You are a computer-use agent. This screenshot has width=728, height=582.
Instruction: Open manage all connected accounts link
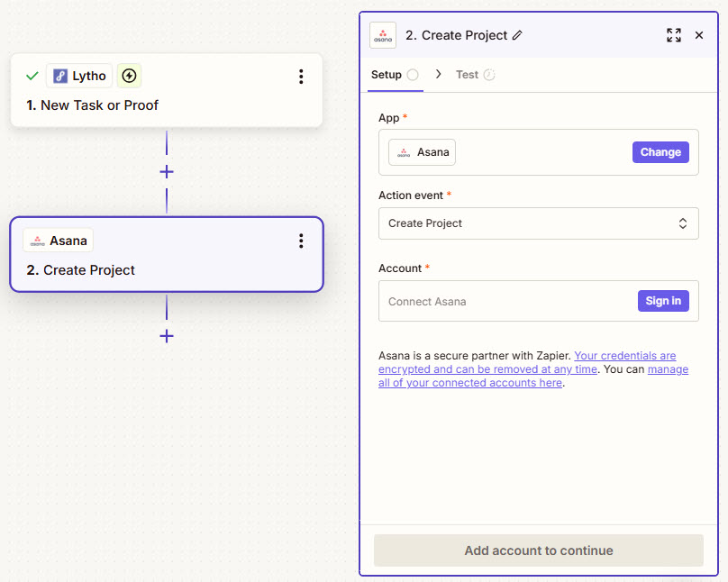click(x=533, y=376)
